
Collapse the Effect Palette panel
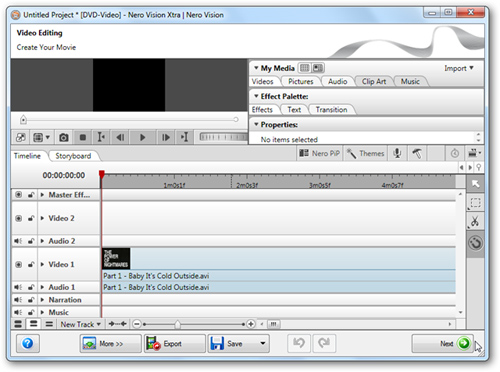[256, 96]
